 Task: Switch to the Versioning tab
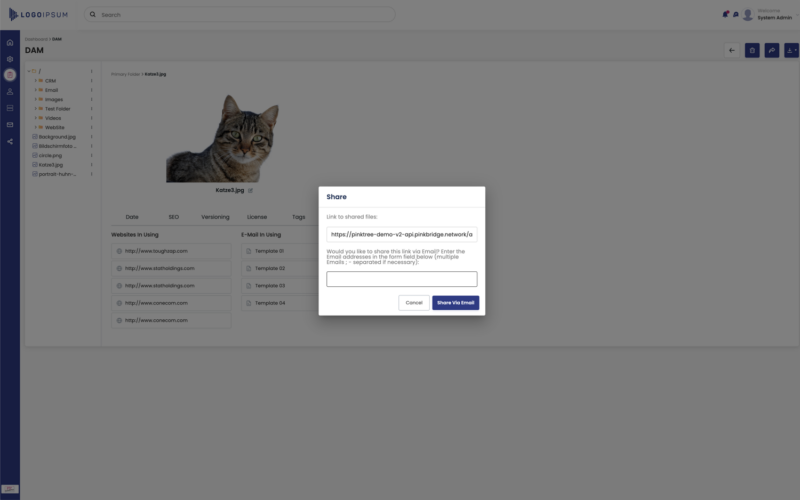215,216
